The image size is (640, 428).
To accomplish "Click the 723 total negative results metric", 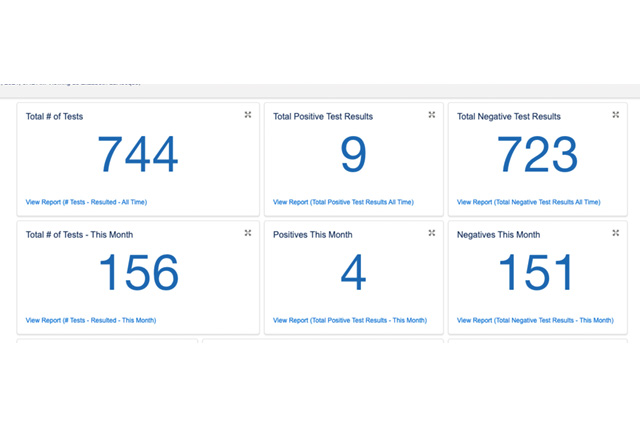I will pos(537,156).
